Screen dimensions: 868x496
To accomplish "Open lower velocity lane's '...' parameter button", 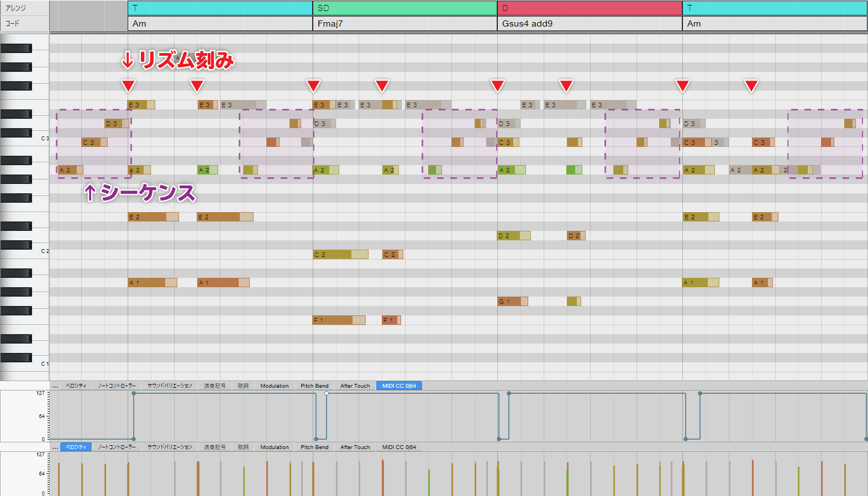I will point(55,447).
